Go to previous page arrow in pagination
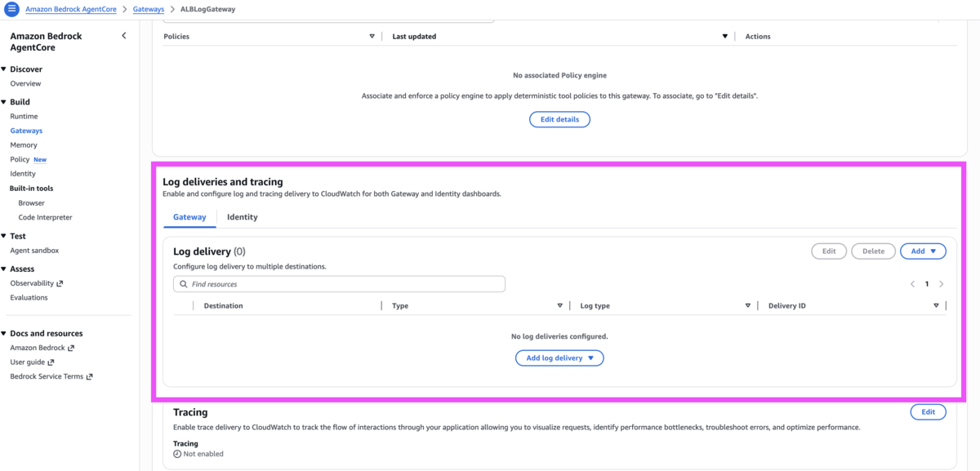The image size is (980, 471). point(912,284)
